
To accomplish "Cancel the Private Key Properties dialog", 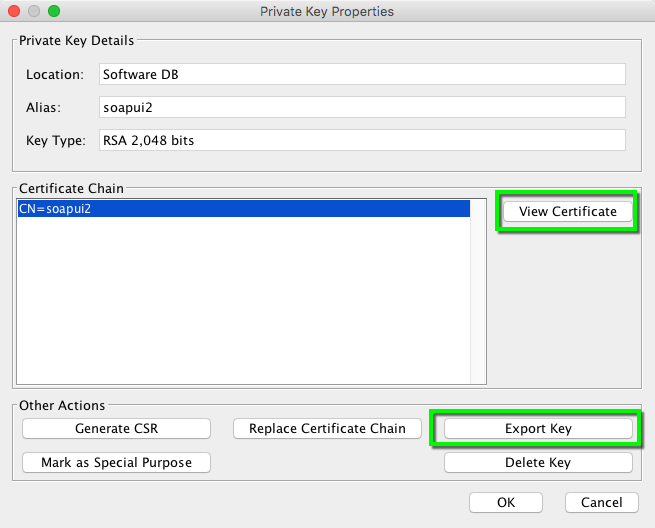I will 601,502.
